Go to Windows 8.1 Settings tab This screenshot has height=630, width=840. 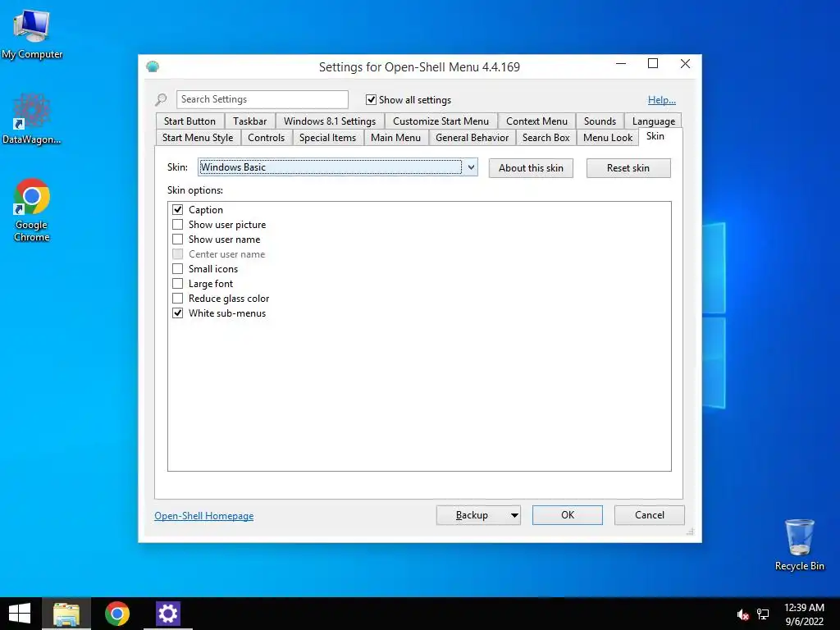click(330, 121)
